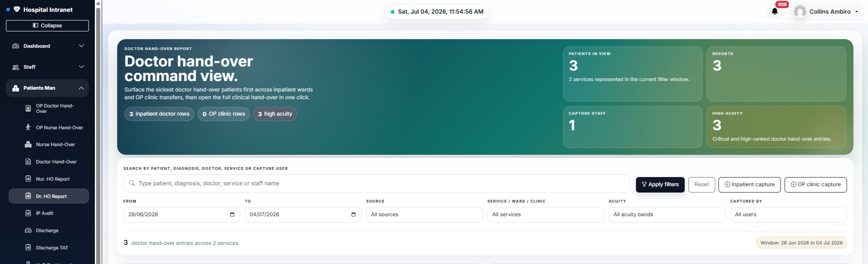Click Apply filters button
The height and width of the screenshot is (264, 868).
(660, 184)
